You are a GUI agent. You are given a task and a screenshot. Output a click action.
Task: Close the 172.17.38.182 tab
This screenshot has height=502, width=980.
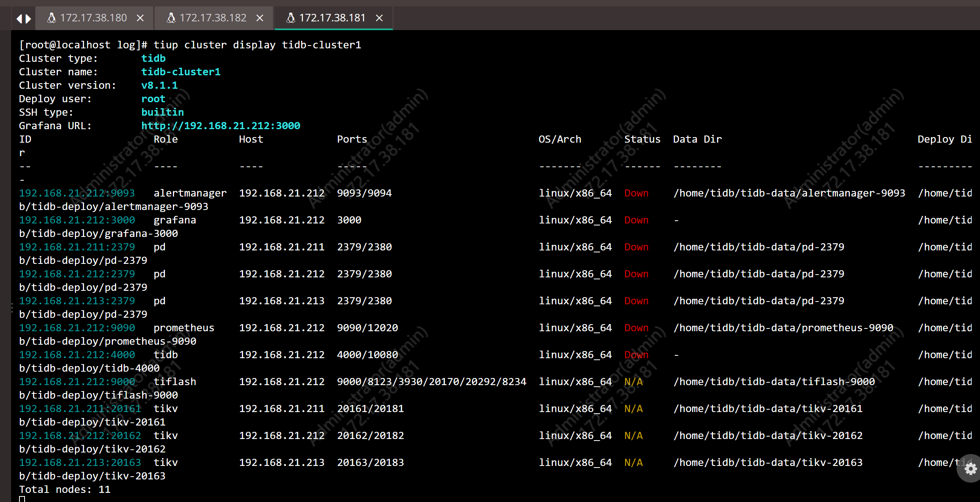pos(260,18)
